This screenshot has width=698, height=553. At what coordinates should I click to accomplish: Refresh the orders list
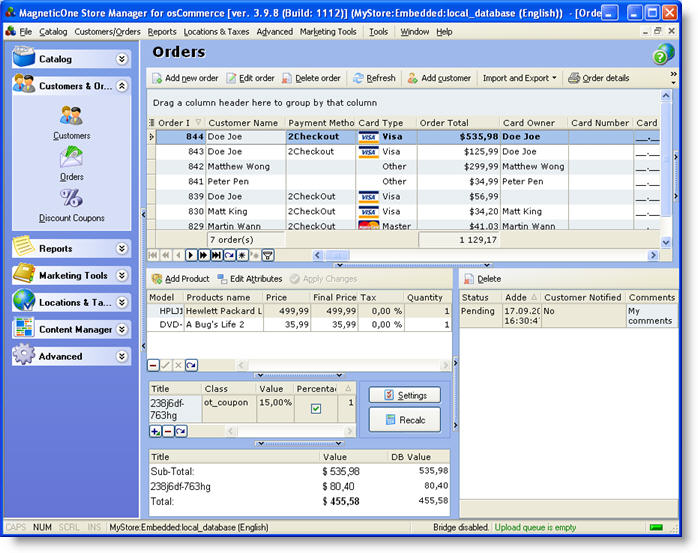pos(374,78)
